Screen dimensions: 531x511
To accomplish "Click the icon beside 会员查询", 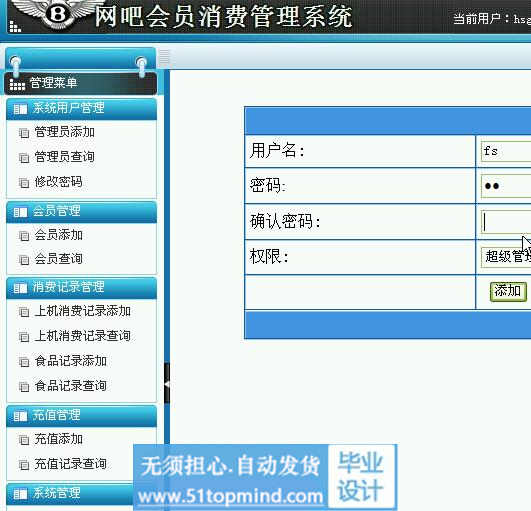I will [x=24, y=260].
